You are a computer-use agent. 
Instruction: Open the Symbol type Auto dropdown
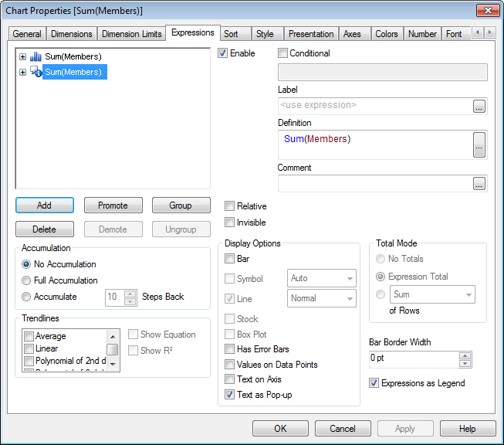(321, 278)
